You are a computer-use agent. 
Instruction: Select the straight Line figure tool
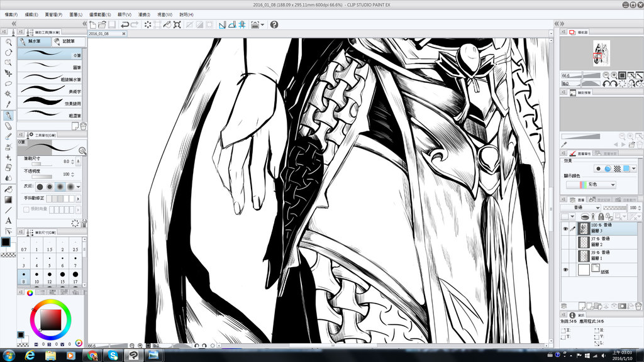click(x=8, y=210)
